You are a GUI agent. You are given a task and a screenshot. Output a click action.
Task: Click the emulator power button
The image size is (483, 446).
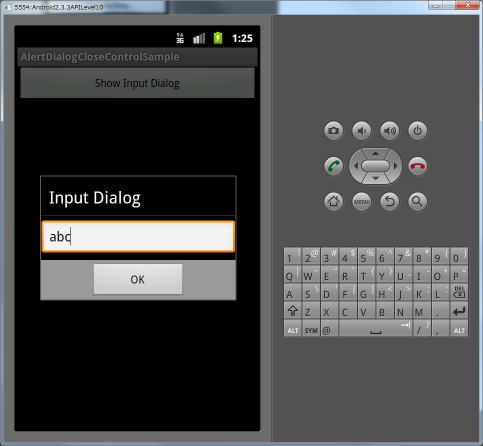[418, 130]
